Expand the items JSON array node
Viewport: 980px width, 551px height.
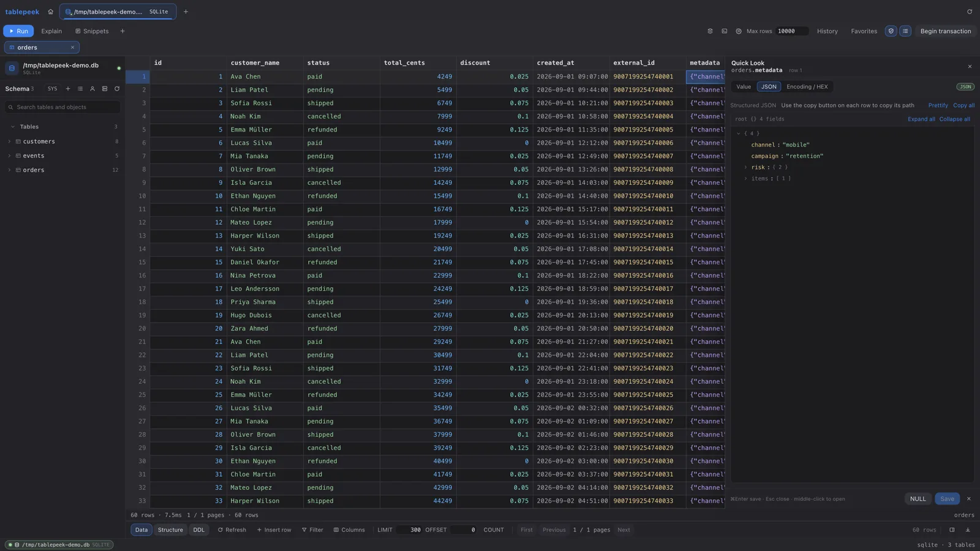click(745, 179)
